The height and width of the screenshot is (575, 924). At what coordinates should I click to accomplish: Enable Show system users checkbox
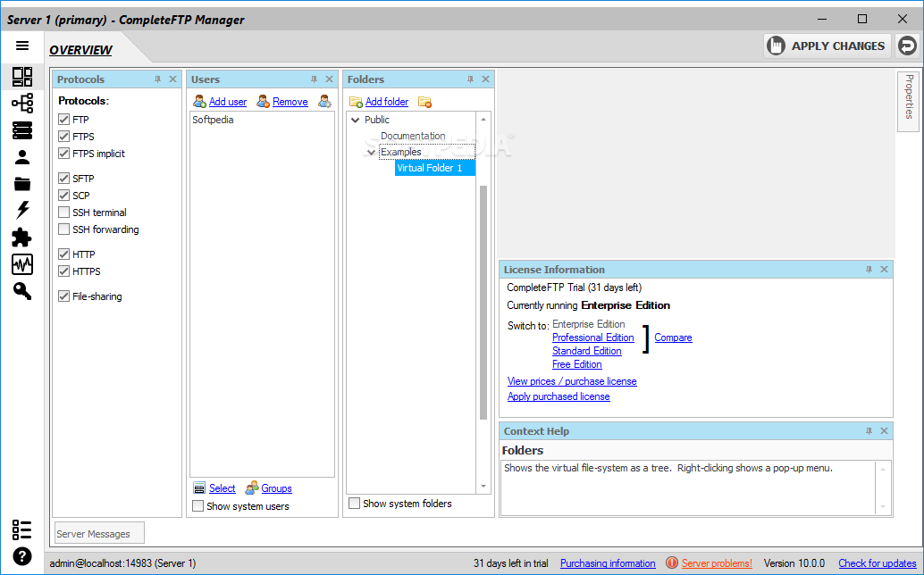tap(198, 506)
